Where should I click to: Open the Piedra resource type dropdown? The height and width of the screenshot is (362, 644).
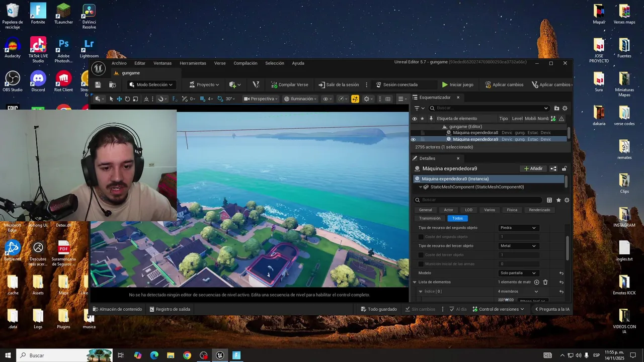pyautogui.click(x=518, y=228)
